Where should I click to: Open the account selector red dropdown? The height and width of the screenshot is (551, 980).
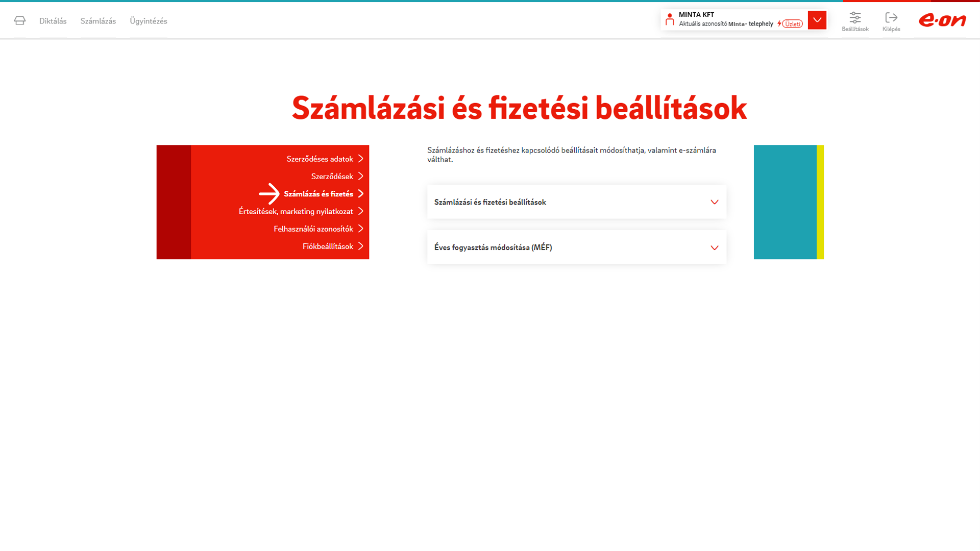[x=817, y=20]
